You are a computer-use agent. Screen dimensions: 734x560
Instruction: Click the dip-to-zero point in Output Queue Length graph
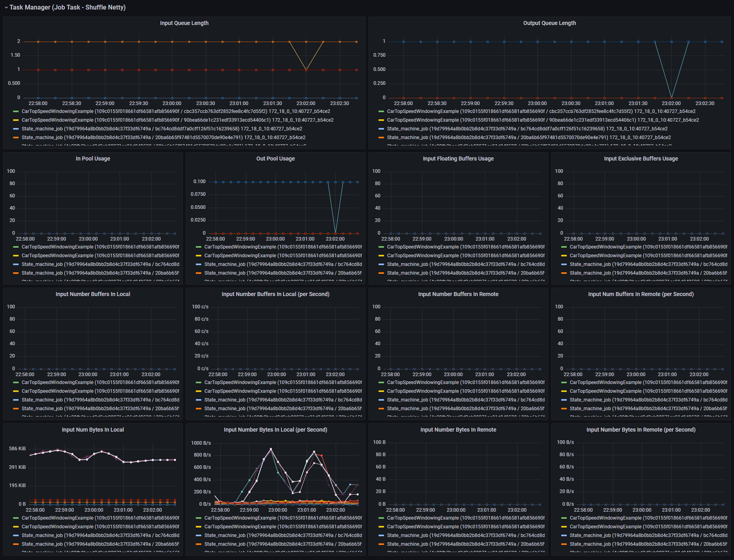click(x=671, y=97)
